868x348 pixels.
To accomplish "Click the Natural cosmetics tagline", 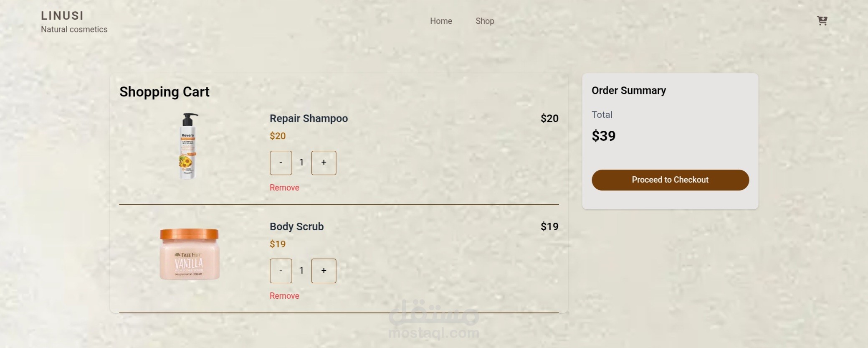I will tap(74, 29).
